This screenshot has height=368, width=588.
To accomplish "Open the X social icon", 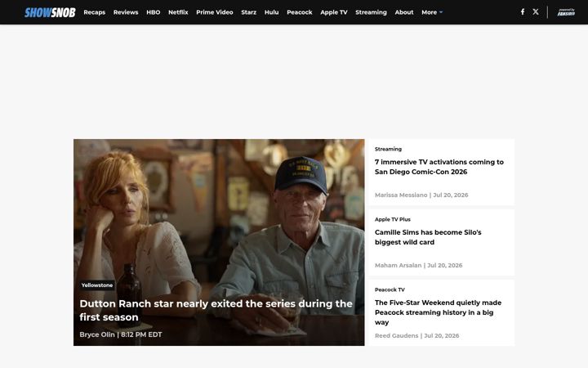I will tap(536, 12).
